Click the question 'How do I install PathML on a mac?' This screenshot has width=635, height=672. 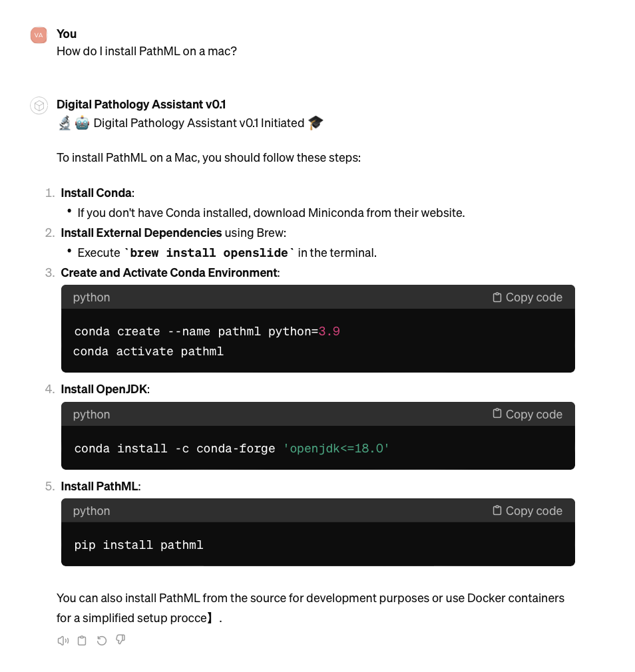click(x=146, y=51)
